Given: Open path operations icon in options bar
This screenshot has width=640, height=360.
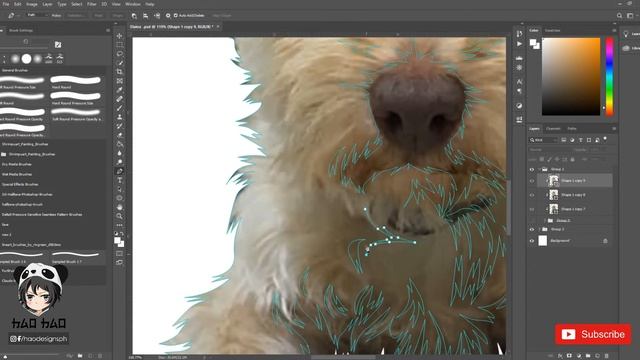Looking at the screenshot, I should click(134, 16).
